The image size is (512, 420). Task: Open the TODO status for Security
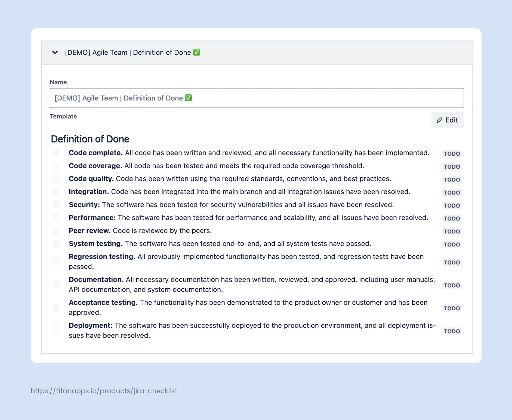click(452, 206)
